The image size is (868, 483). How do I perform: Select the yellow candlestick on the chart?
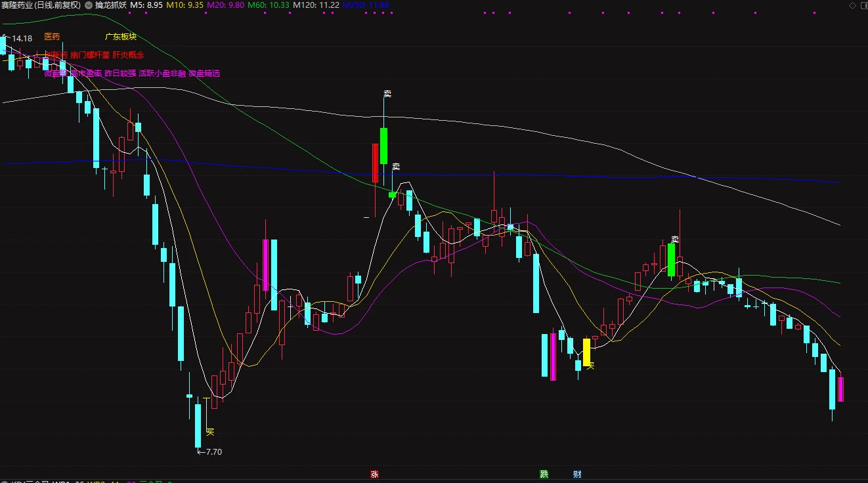point(586,352)
